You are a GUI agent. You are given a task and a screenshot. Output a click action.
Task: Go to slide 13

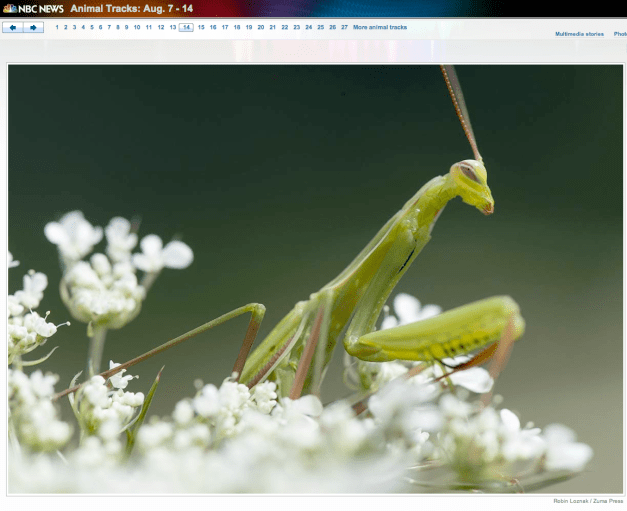(173, 28)
